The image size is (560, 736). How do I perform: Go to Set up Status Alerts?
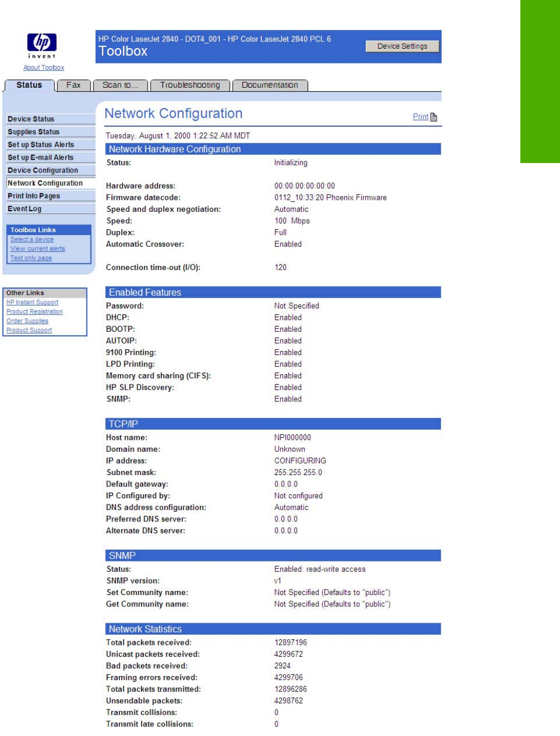pos(50,145)
